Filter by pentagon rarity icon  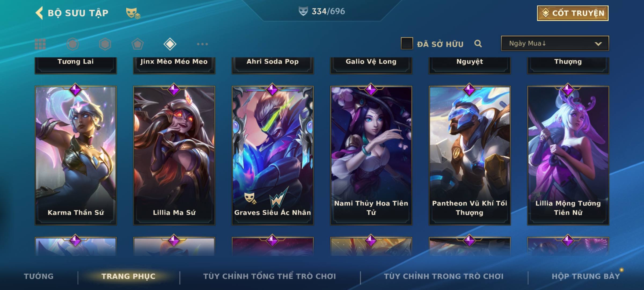coord(137,44)
